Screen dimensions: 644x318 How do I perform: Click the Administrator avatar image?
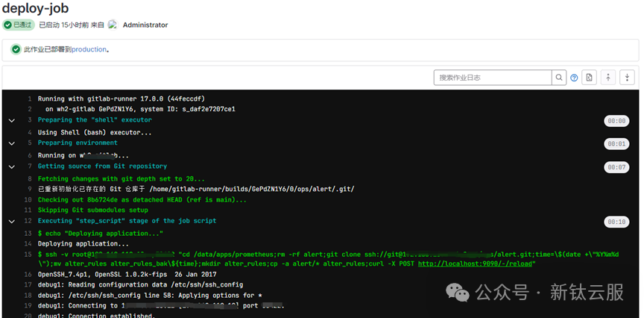click(113, 25)
